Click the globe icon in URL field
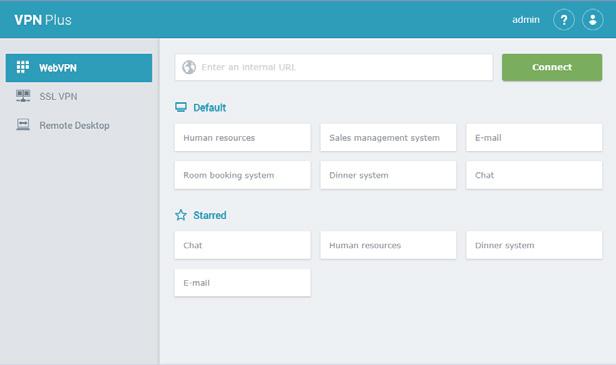Viewport: 616px width, 365px height. [x=189, y=67]
